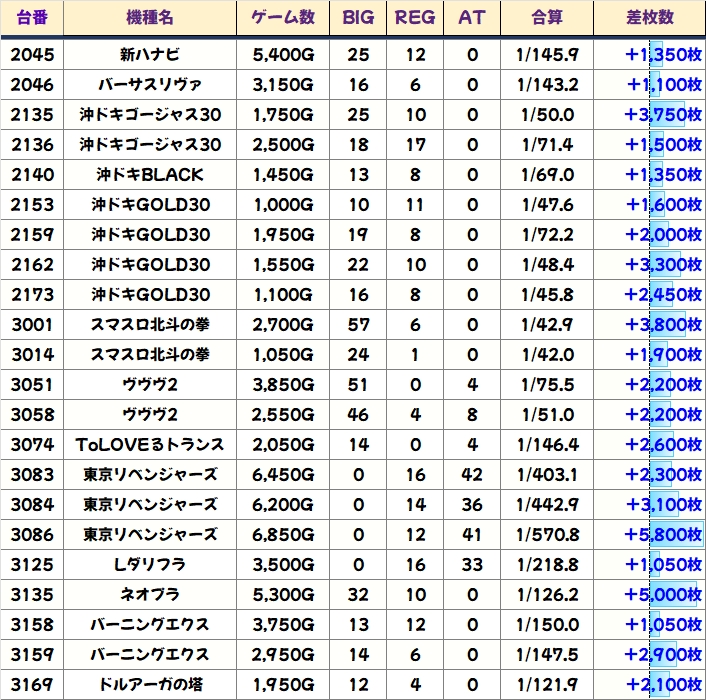Click the ドルアーガの塔 machine name
Viewport: 706px width, 700px height.
point(150,684)
